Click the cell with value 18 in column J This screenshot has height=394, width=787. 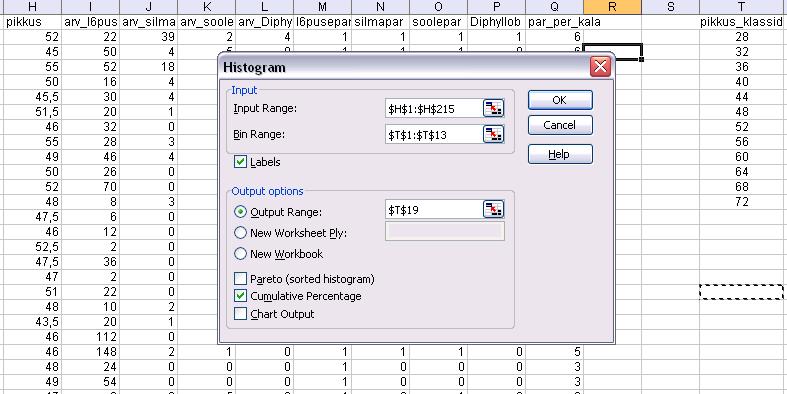coord(148,67)
